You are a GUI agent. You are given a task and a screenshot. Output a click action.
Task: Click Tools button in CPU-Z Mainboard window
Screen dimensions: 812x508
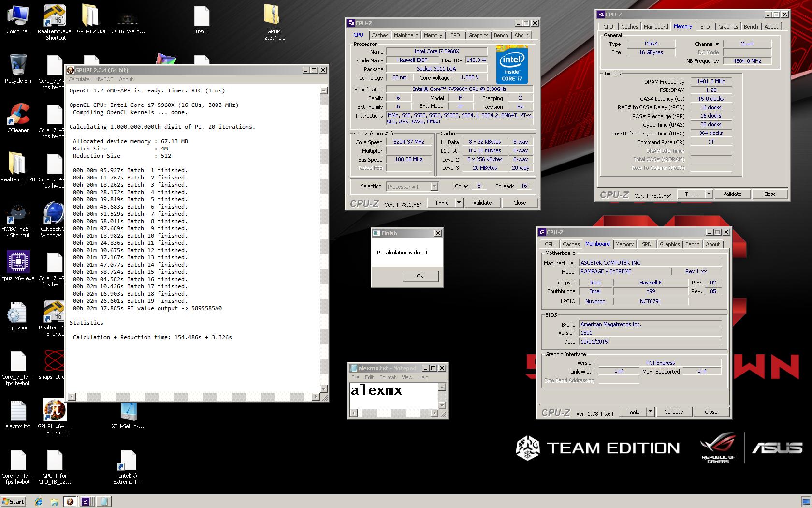click(x=633, y=412)
